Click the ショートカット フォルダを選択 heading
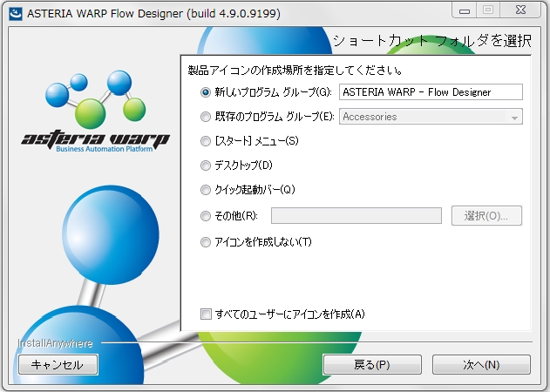Viewport: 550px width, 392px height. [432, 41]
